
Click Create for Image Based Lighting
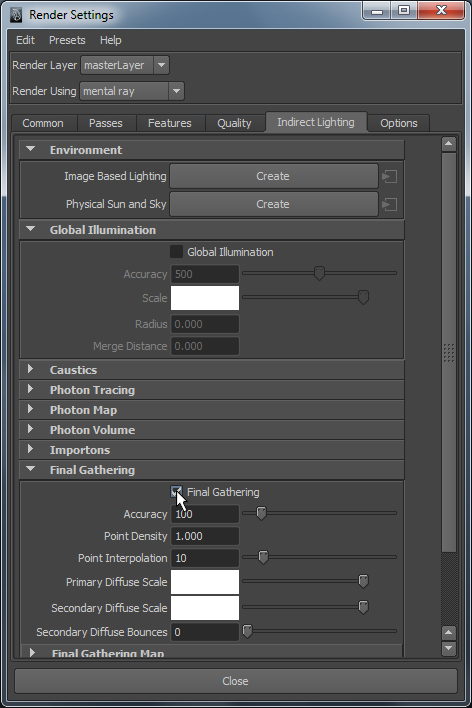pos(273,176)
